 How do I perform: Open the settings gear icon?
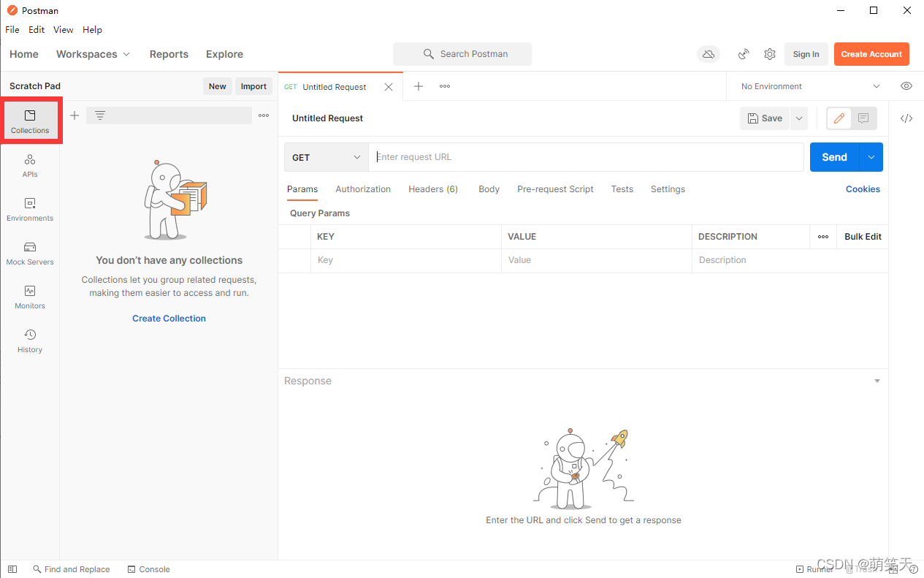pyautogui.click(x=770, y=54)
